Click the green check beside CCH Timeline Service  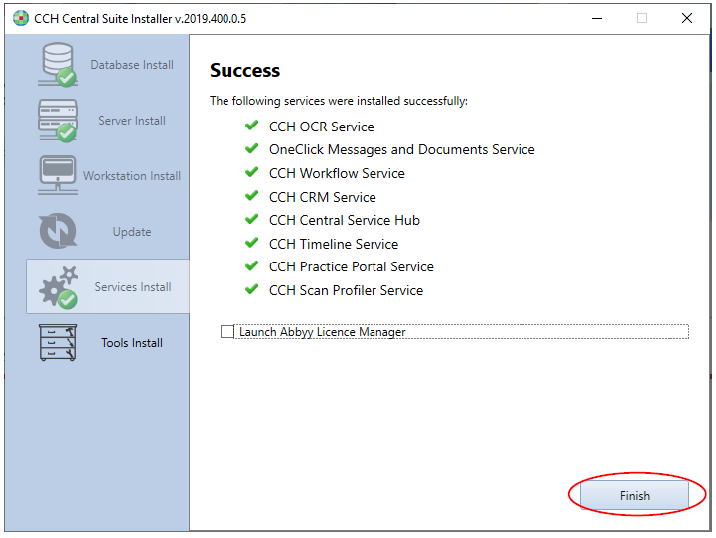point(251,243)
